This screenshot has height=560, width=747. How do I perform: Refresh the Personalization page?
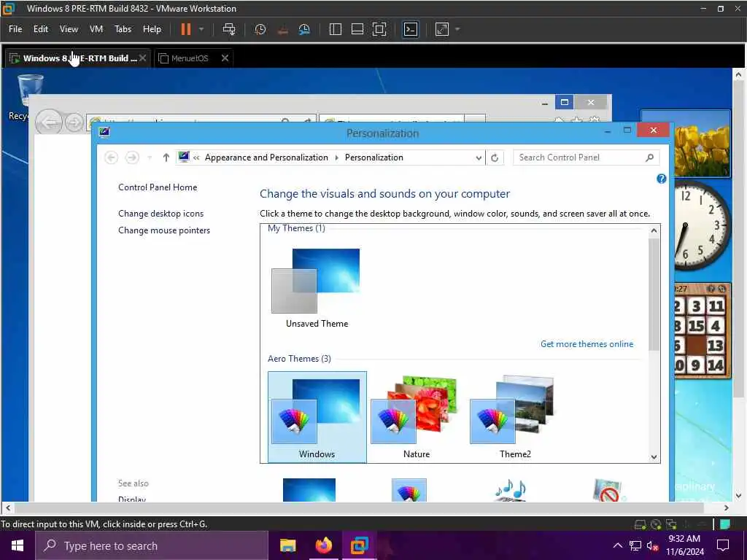click(x=495, y=157)
